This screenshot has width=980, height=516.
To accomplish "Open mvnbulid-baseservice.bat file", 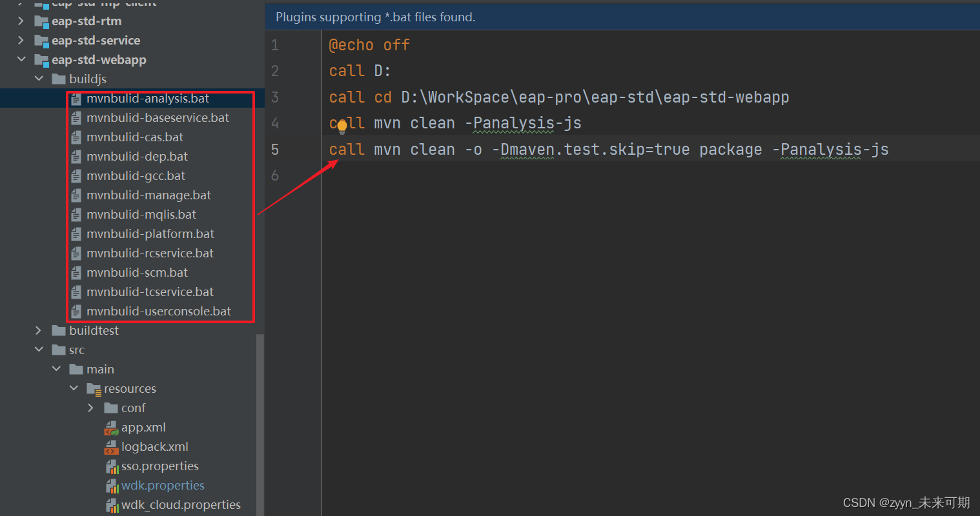I will pos(158,117).
